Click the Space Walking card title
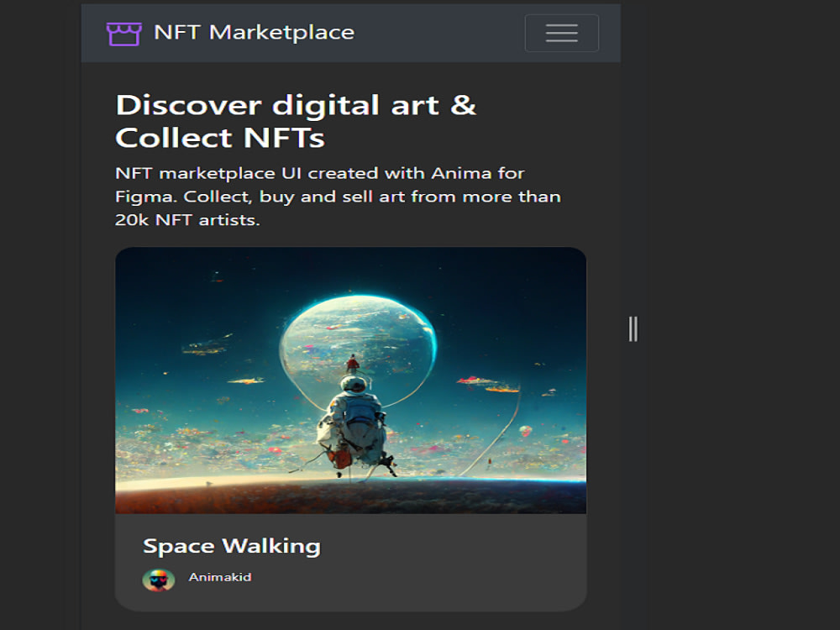840x630 pixels. pos(232,547)
